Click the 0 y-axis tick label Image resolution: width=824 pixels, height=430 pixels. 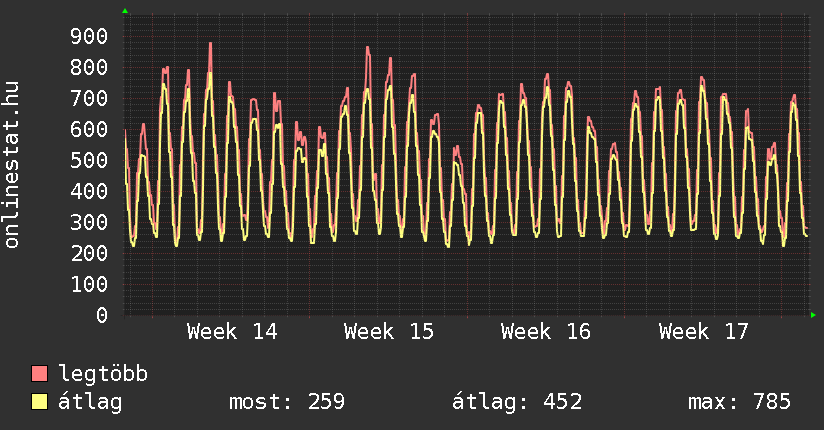click(x=101, y=315)
